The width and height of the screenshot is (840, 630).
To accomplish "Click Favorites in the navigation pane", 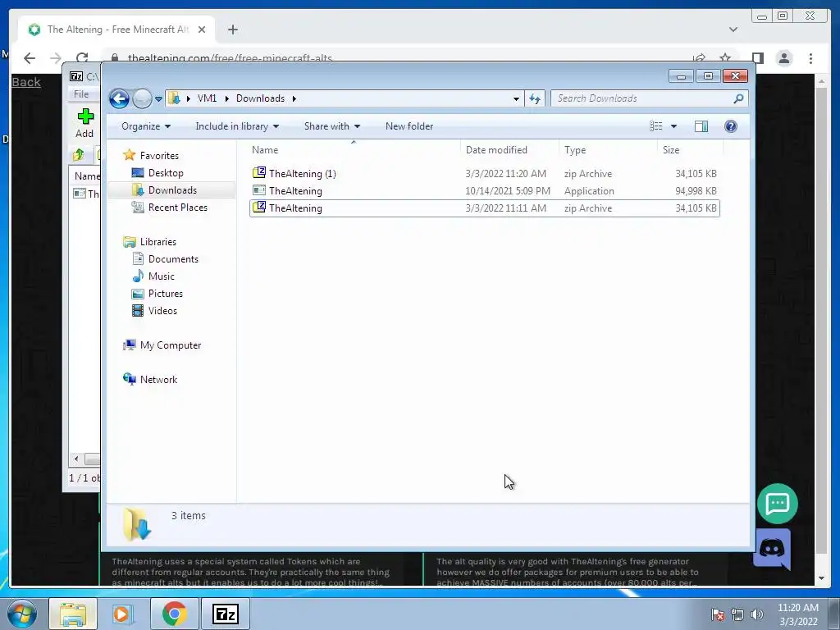I will (159, 155).
